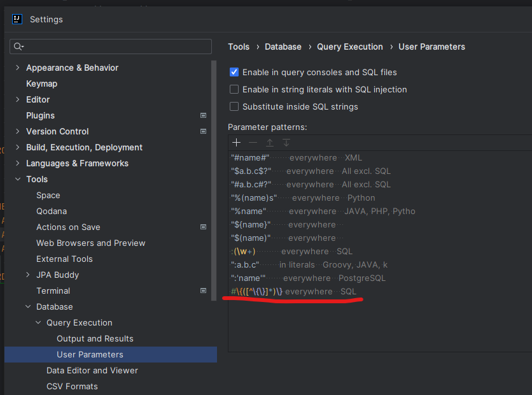Open Data Editor and Viewer
The height and width of the screenshot is (395, 532).
(x=92, y=371)
